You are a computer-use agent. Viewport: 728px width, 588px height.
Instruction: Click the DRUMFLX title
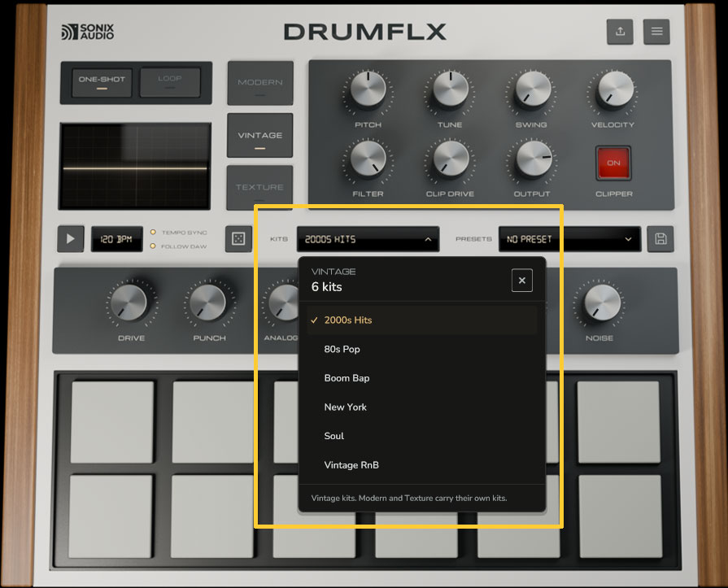point(365,32)
